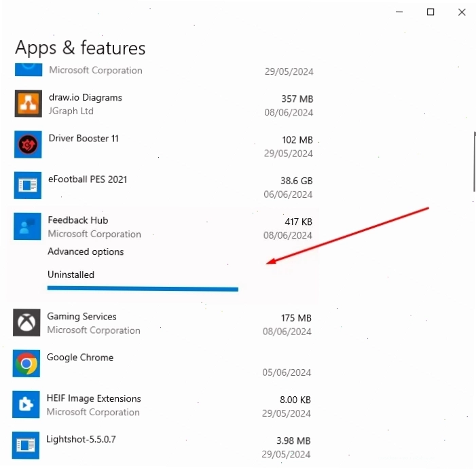Click the Apps & features heading
The height and width of the screenshot is (469, 476).
point(80,48)
